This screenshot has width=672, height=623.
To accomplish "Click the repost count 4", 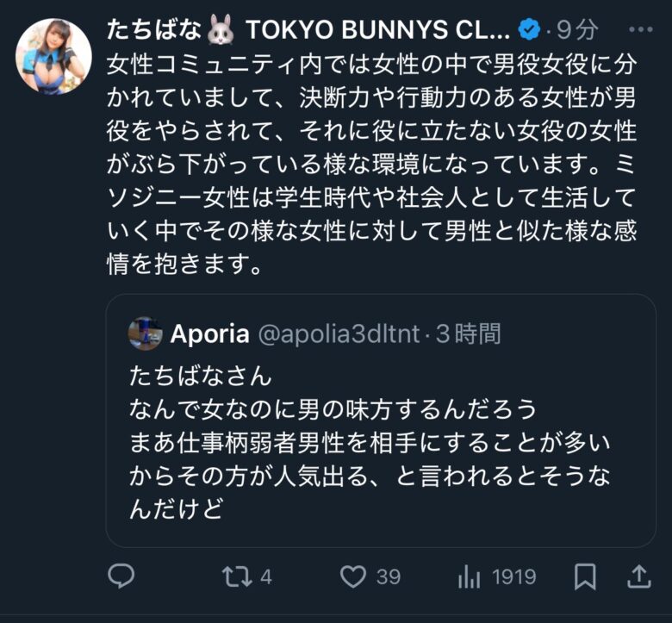I will click(266, 576).
